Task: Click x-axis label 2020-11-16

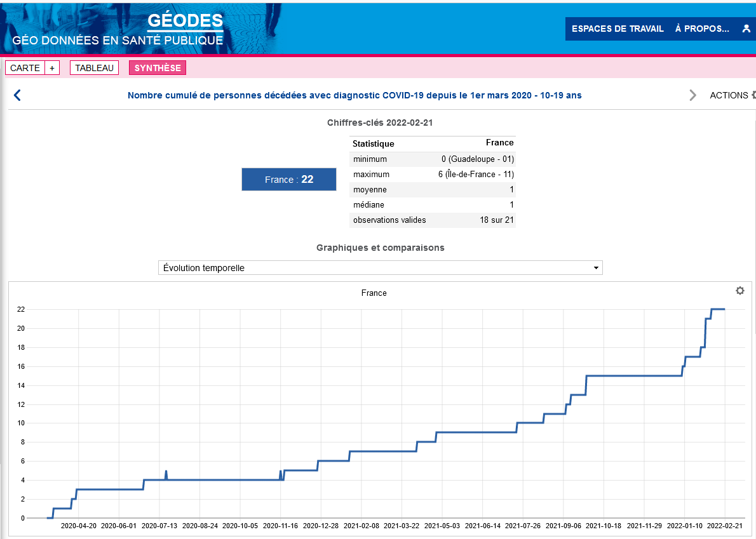Action: 280,526
